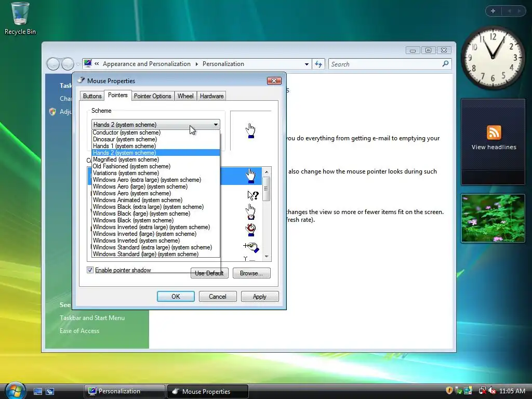This screenshot has width=532, height=399.
Task: Click the pointer list scrollbar down arrow
Action: 267,257
